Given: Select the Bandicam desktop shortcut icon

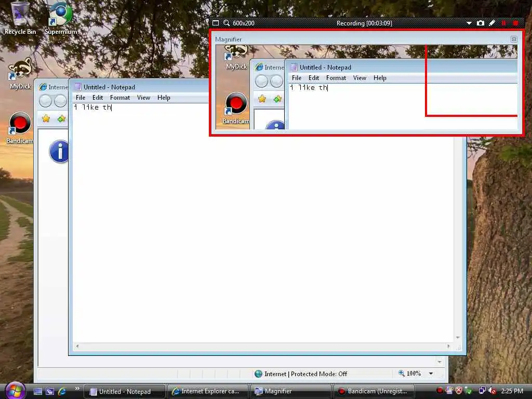Looking at the screenshot, I should 20,128.
